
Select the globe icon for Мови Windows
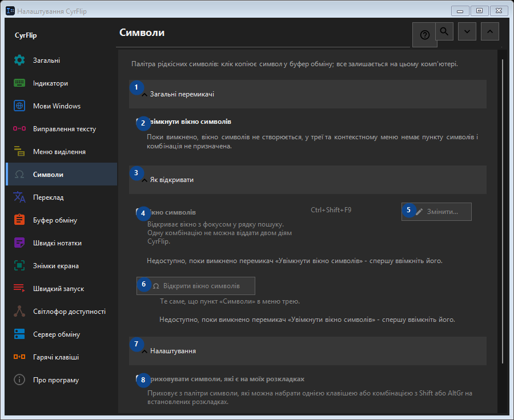coord(19,106)
